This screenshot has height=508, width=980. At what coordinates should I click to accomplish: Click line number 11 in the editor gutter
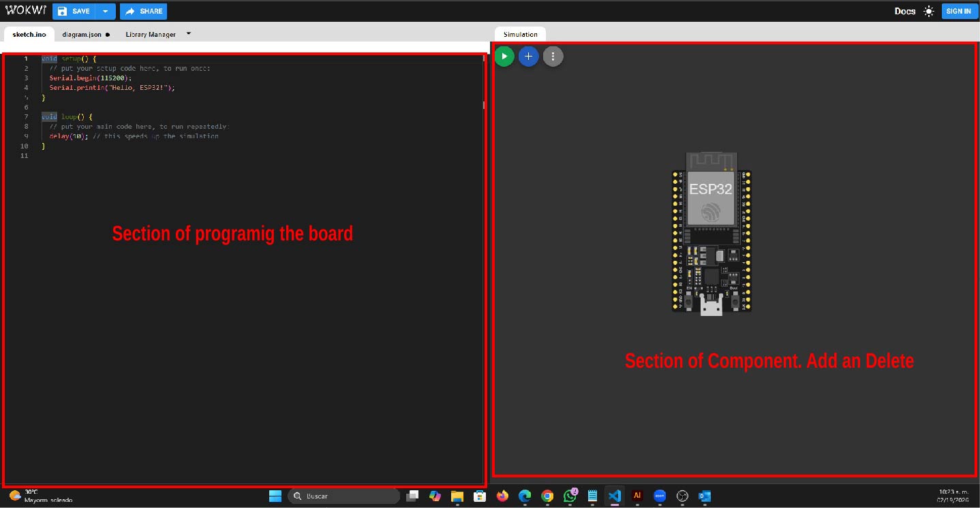click(25, 156)
